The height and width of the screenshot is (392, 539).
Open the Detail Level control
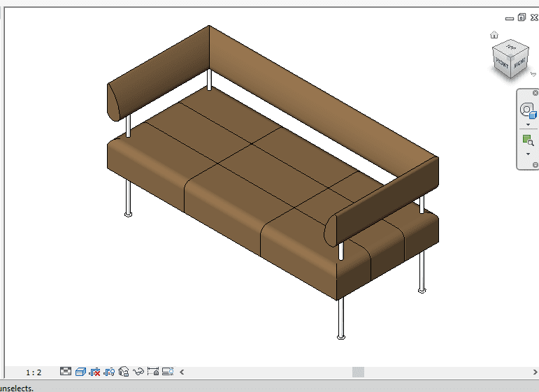pyautogui.click(x=66, y=372)
